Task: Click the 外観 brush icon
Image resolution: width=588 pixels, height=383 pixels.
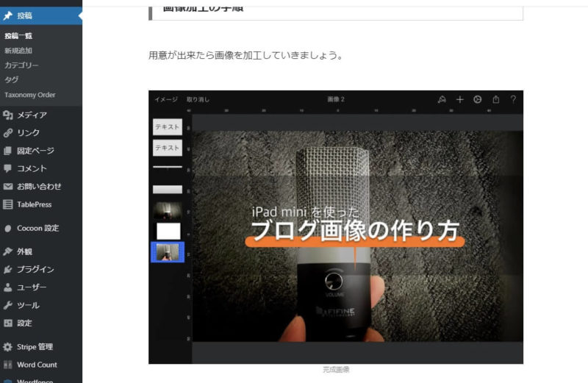Action: click(x=8, y=251)
